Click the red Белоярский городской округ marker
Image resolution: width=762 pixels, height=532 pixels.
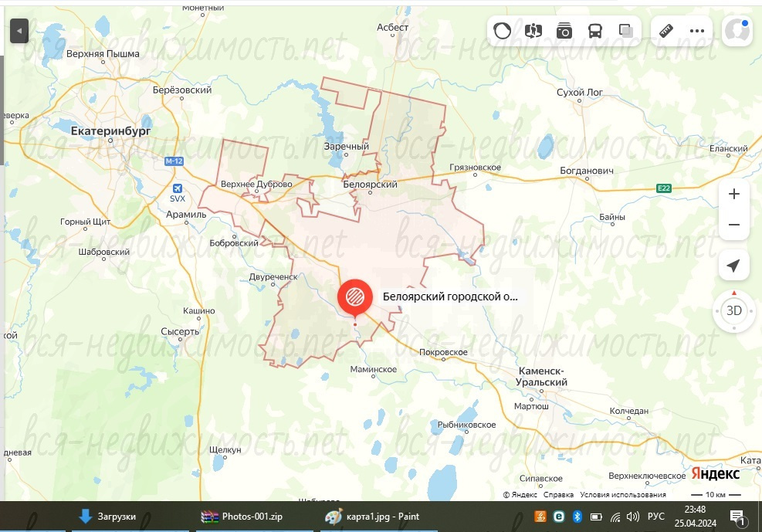pos(355,297)
